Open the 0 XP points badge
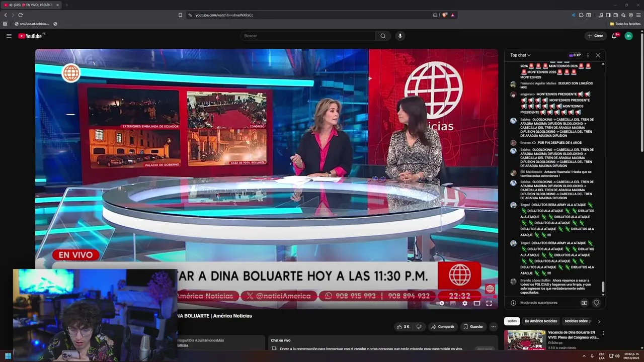The image size is (644, 362). pyautogui.click(x=575, y=55)
